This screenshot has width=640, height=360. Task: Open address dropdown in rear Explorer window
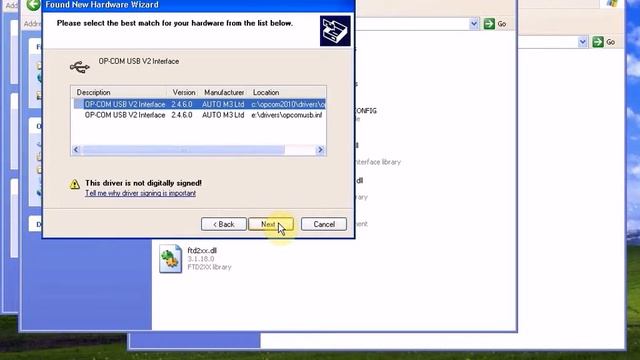(582, 42)
